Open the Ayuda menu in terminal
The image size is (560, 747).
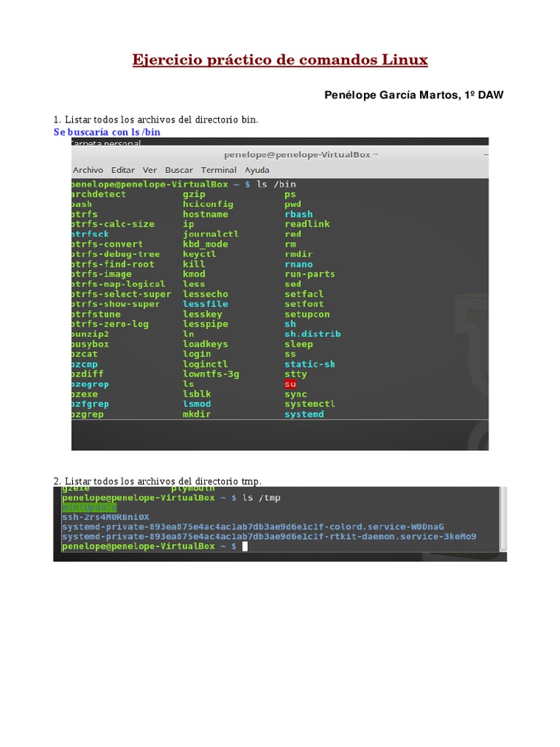click(257, 170)
